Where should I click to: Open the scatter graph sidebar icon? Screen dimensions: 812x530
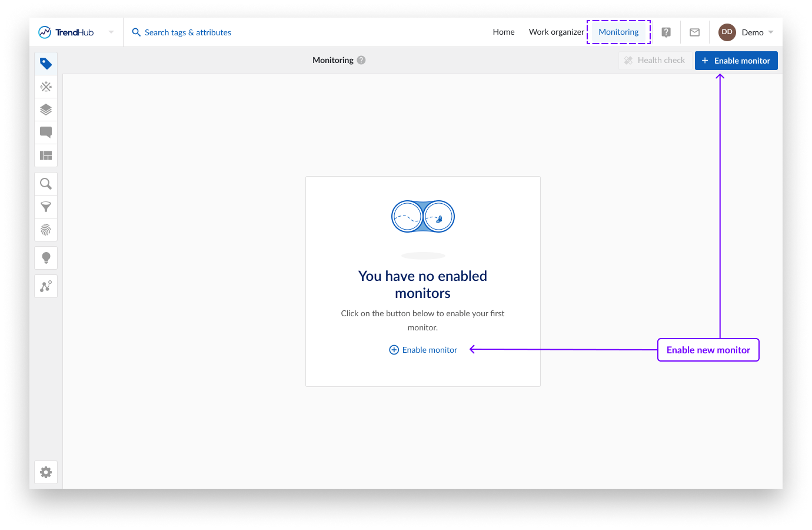[46, 286]
